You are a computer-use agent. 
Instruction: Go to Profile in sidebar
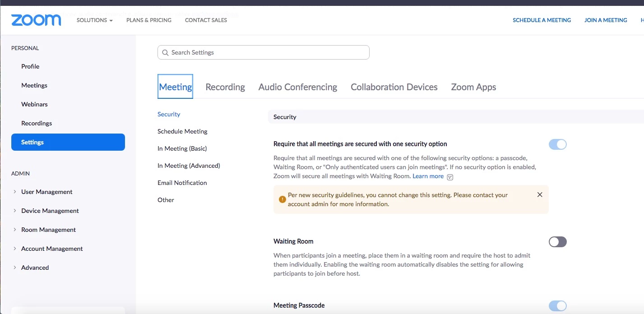[x=30, y=66]
